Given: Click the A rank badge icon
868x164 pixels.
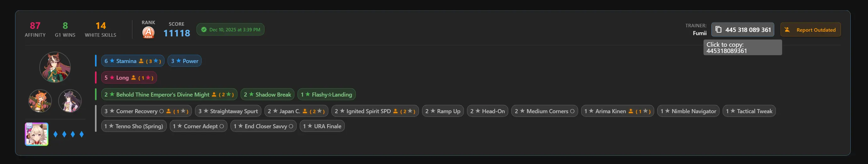Looking at the screenshot, I should [x=148, y=33].
